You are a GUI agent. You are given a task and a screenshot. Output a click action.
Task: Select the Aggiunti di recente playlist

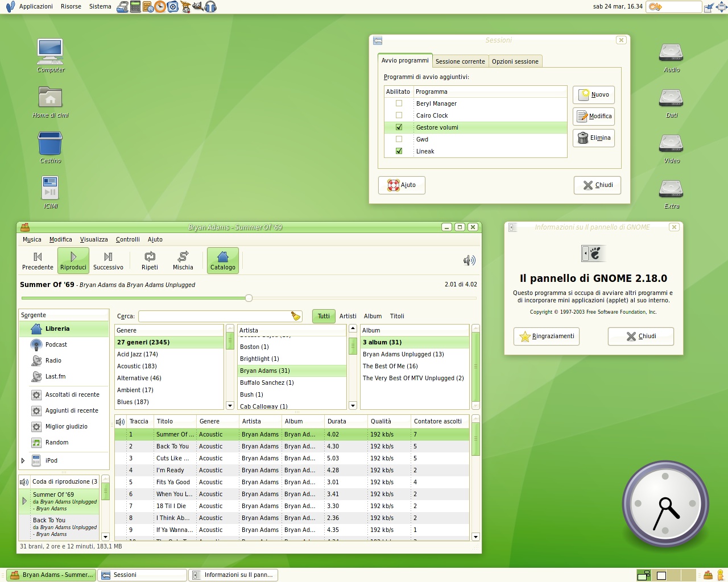64,410
